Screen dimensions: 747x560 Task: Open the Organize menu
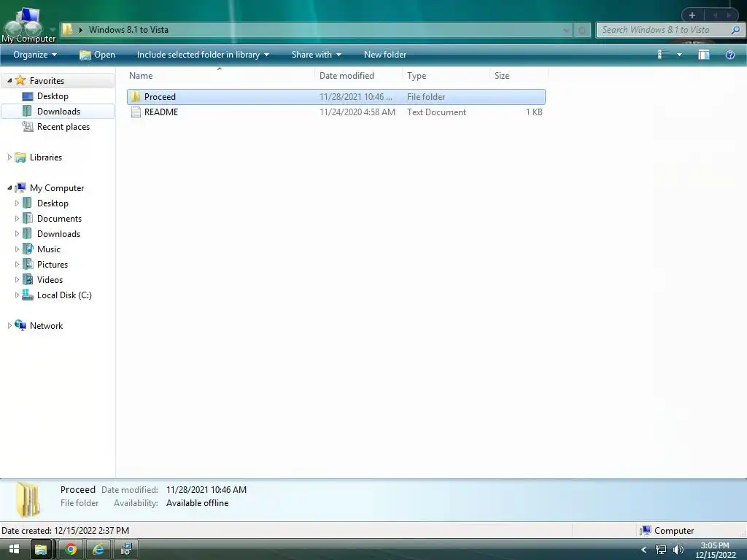(35, 55)
